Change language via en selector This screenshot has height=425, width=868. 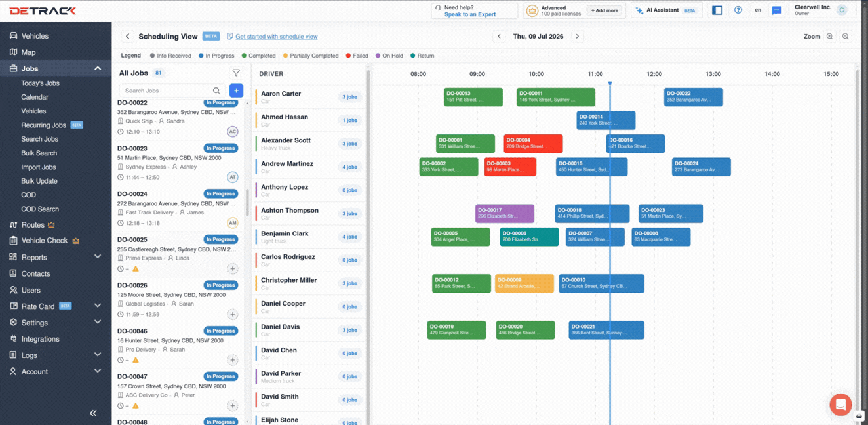tap(758, 10)
